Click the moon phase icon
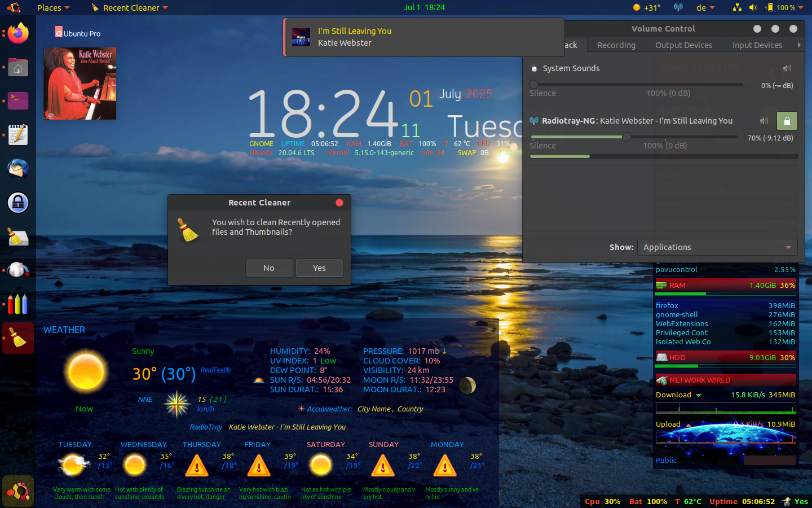812x508 pixels. point(467,386)
